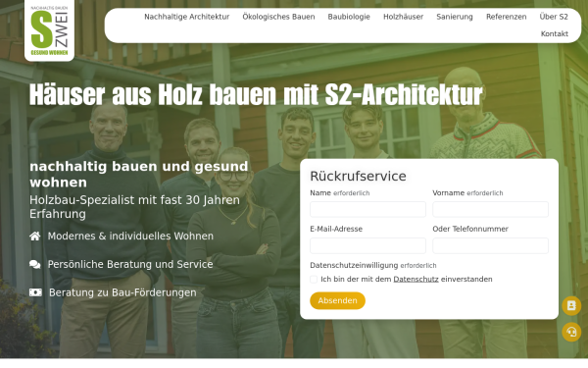Select Sanierung in the navigation
Viewport: 588px width, 368px height.
455,17
